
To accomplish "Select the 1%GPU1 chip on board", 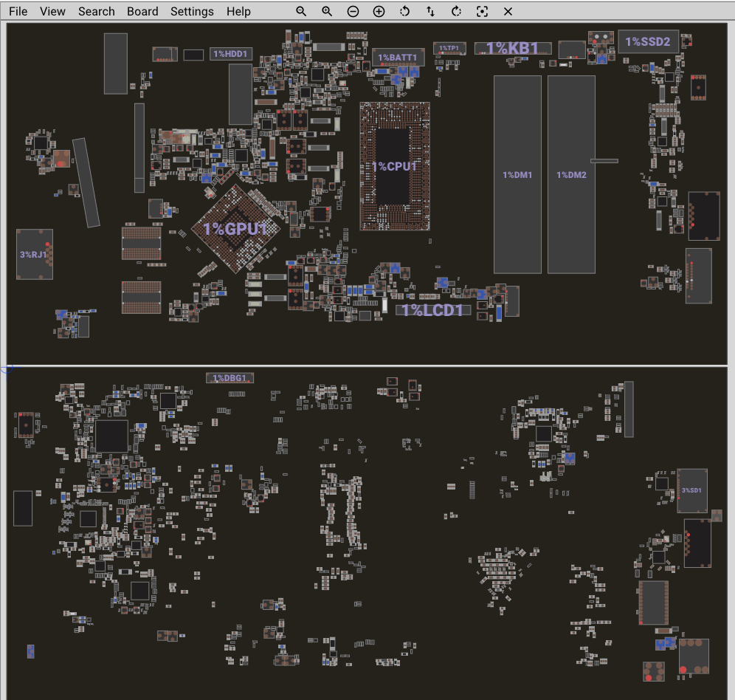I will pyautogui.click(x=235, y=229).
